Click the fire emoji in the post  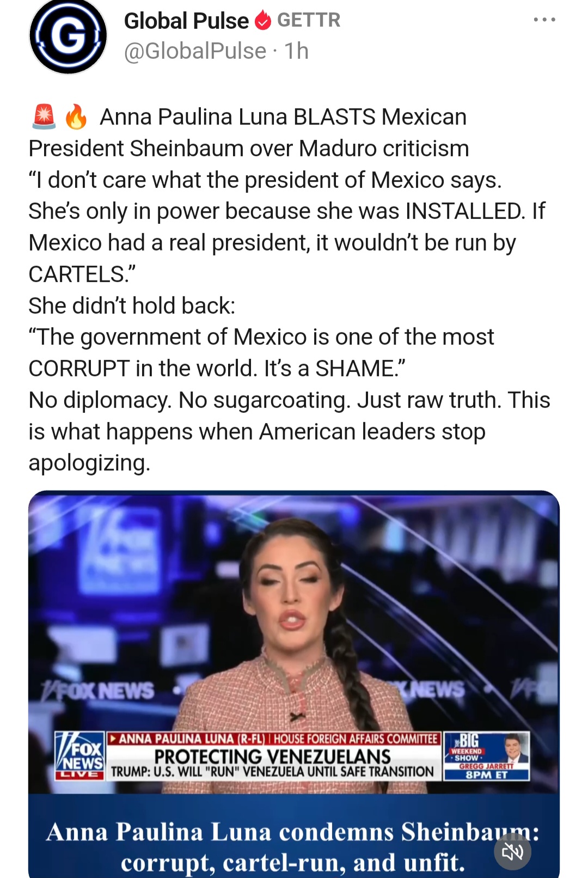(x=76, y=117)
